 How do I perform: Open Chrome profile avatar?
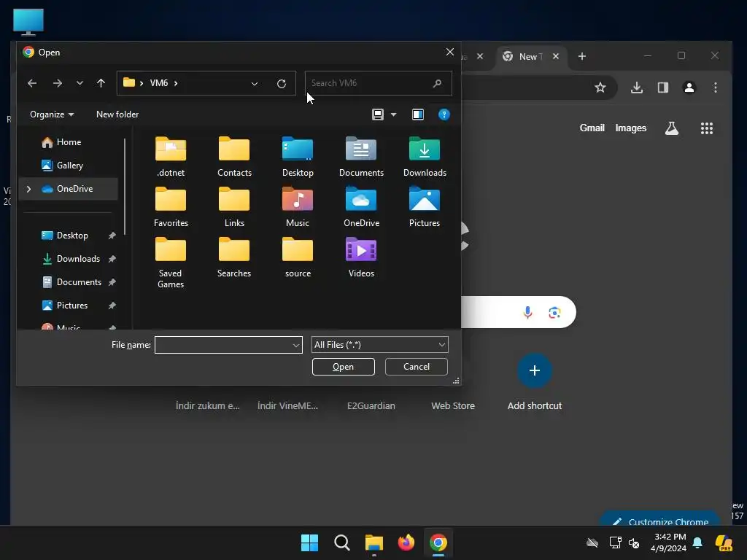(x=689, y=87)
